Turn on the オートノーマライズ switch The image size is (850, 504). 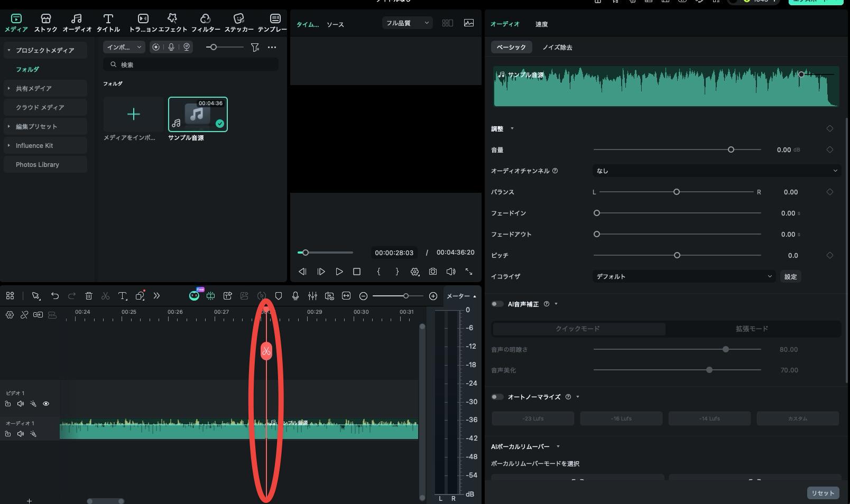[x=497, y=397]
